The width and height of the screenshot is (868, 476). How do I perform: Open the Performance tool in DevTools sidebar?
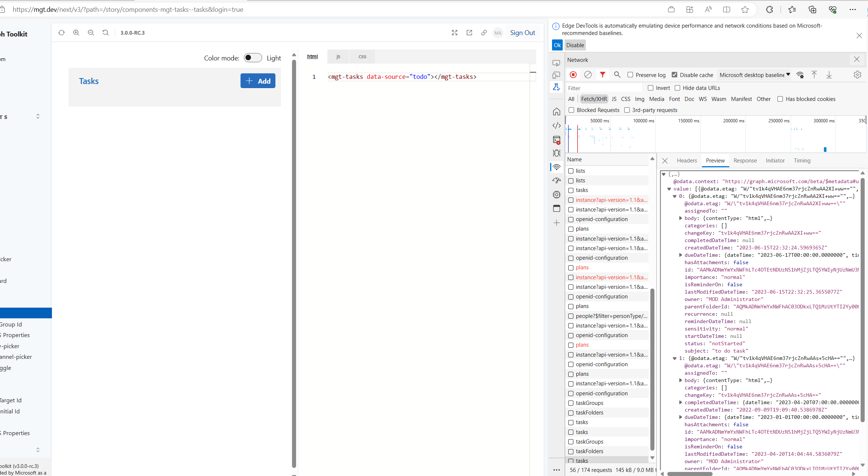pos(556,181)
